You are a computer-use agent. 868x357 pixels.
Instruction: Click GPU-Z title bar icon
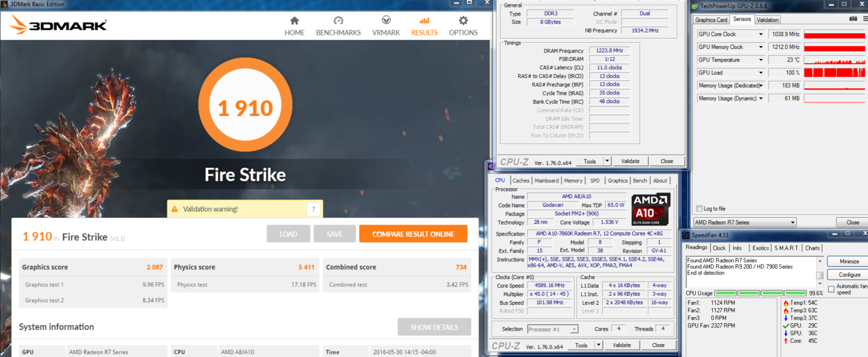(695, 5)
